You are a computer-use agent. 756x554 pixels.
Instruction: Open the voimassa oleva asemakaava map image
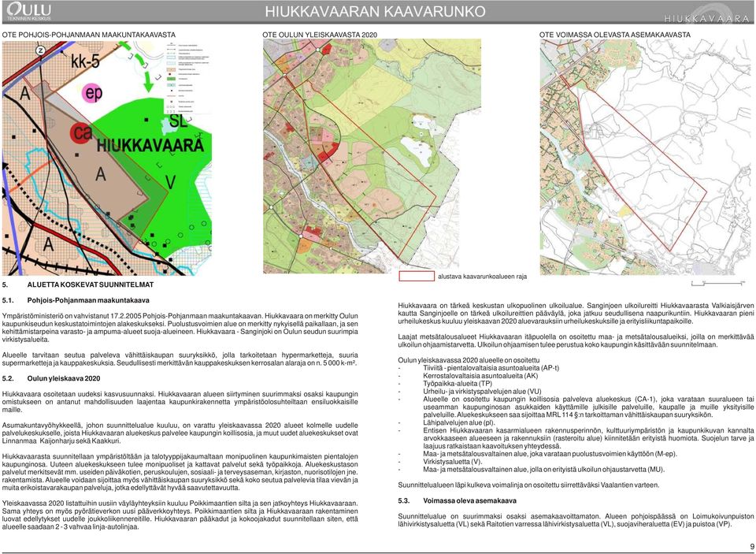[645, 157]
